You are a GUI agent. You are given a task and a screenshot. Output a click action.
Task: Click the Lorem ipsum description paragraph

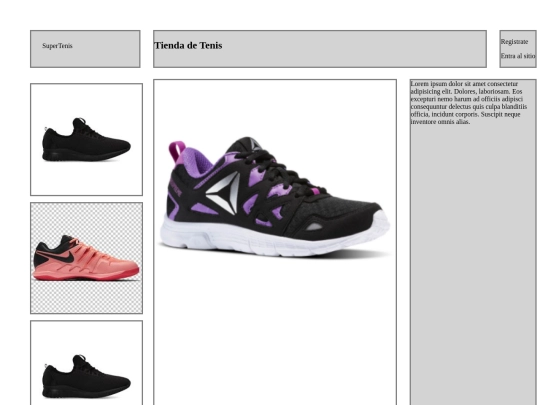point(469,103)
